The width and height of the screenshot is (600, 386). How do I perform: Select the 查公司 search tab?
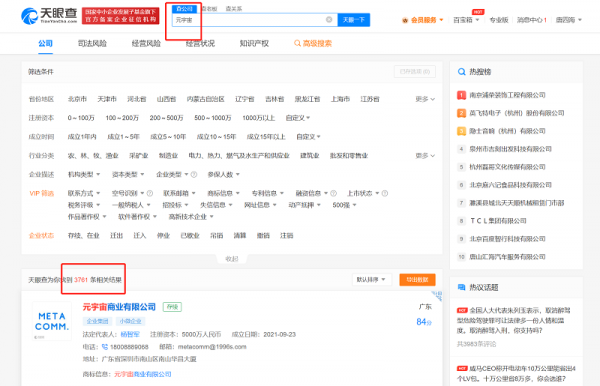click(x=184, y=9)
